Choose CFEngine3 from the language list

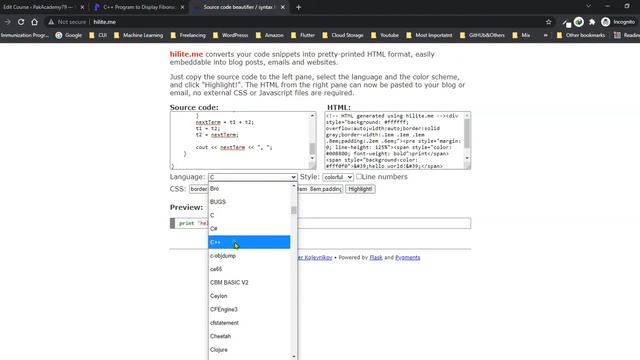pyautogui.click(x=249, y=309)
